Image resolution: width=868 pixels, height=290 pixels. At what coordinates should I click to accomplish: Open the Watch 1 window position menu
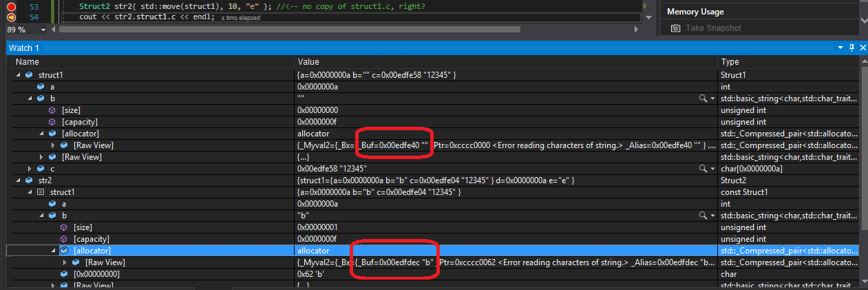[840, 48]
